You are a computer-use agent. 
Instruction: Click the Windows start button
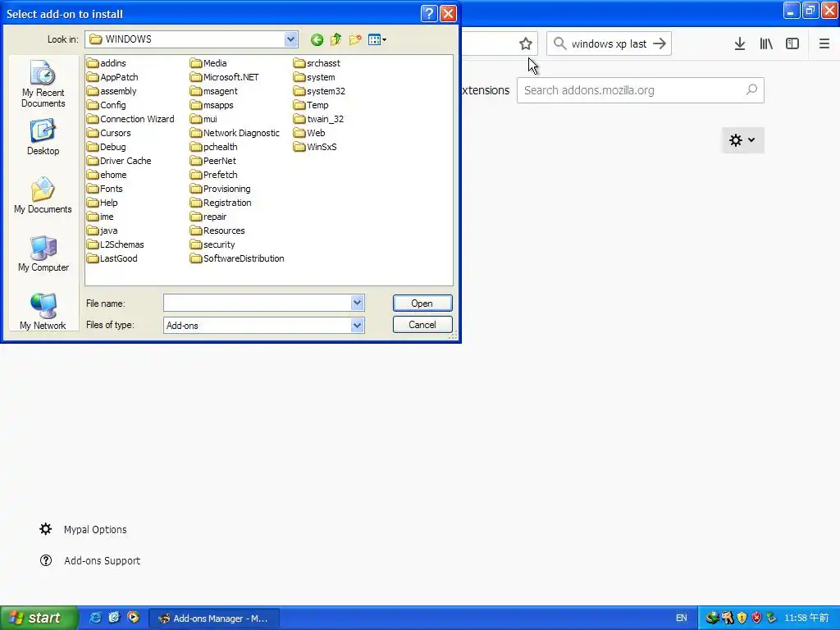(x=39, y=618)
